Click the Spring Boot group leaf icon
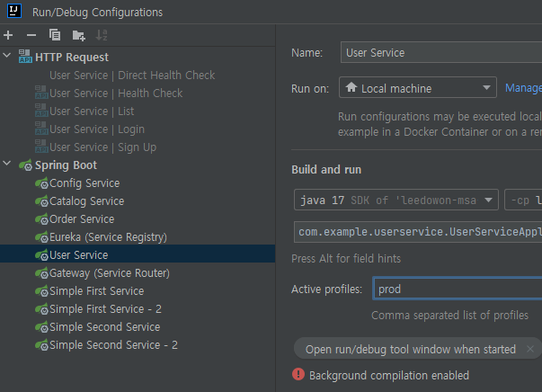Viewport: 542px width, 392px height. click(25, 165)
